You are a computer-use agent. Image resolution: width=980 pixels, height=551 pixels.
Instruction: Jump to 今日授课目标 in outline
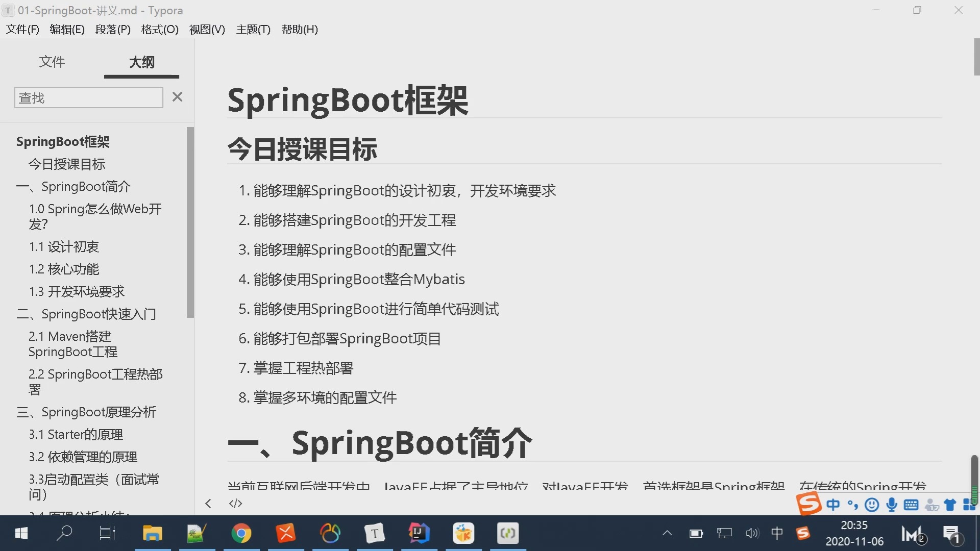67,164
